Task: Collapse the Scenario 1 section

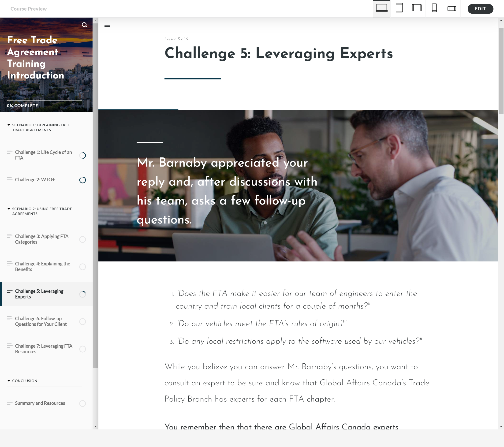Action: click(9, 125)
